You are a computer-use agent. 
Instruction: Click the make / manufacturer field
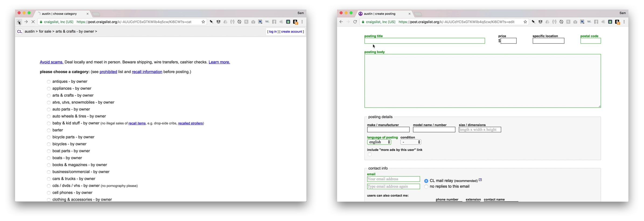pos(388,130)
